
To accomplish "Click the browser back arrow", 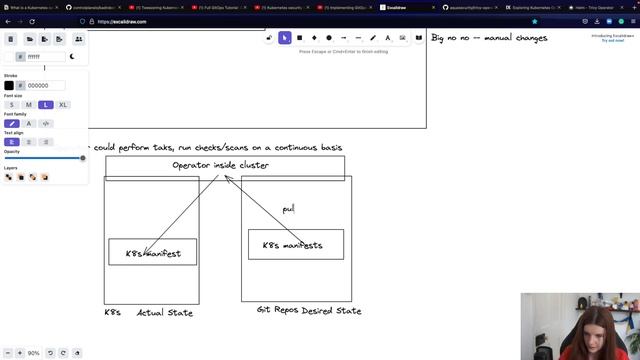I will (x=8, y=22).
